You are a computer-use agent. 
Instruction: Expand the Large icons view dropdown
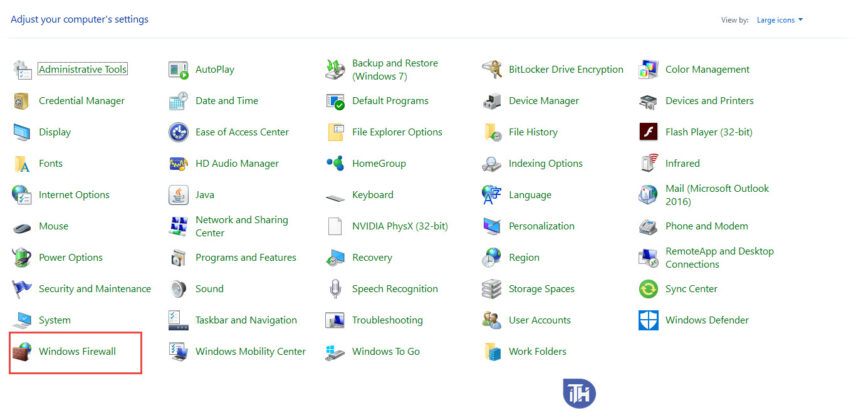coord(780,20)
